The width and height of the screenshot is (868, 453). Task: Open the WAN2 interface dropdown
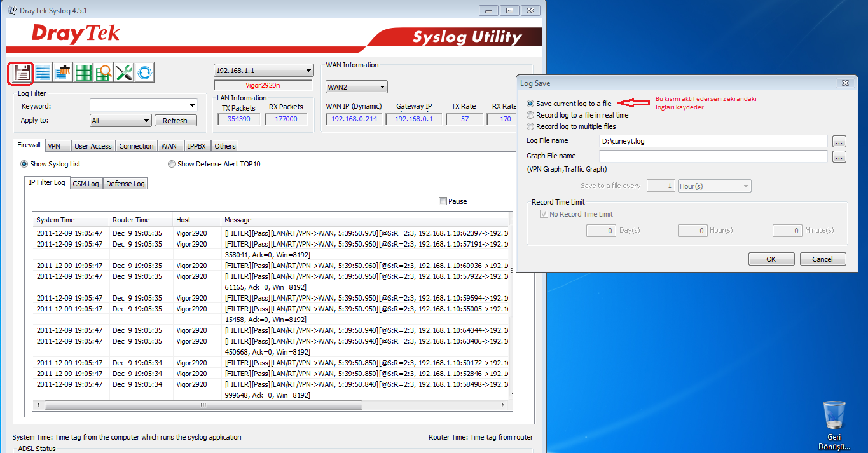[x=382, y=87]
